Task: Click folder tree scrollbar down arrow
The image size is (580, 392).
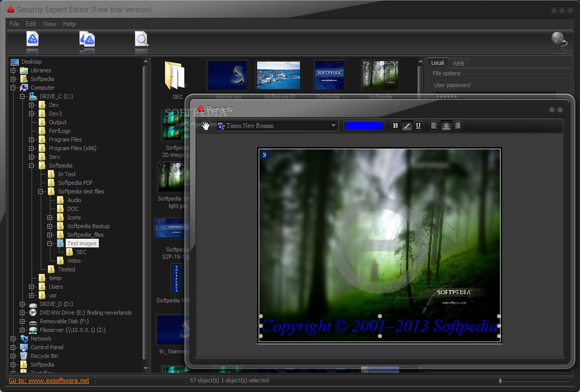Action: (145, 369)
